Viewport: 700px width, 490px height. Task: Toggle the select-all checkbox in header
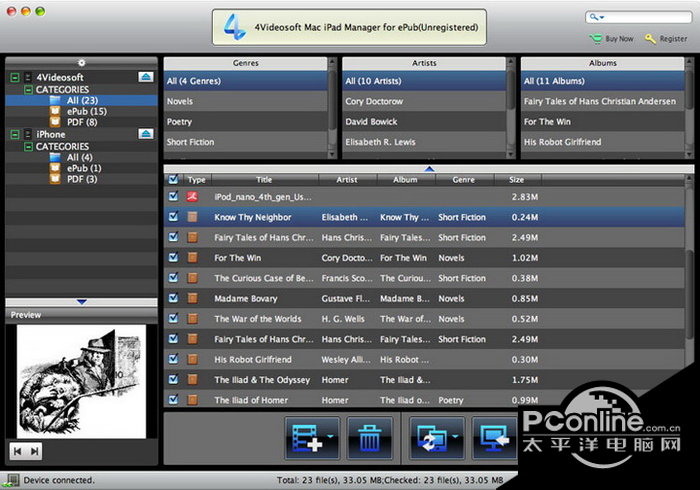pyautogui.click(x=173, y=179)
